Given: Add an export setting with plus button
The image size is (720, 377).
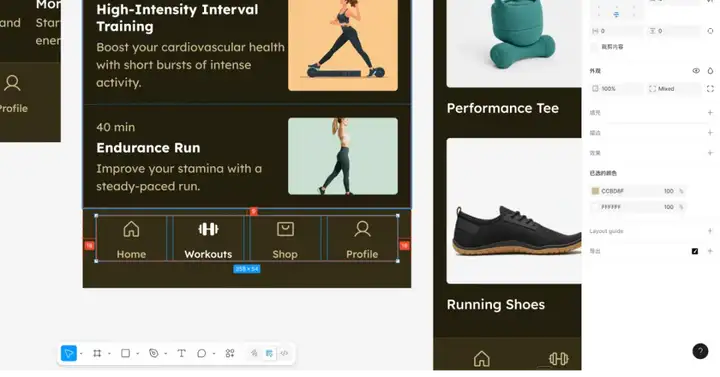Looking at the screenshot, I should tap(710, 251).
